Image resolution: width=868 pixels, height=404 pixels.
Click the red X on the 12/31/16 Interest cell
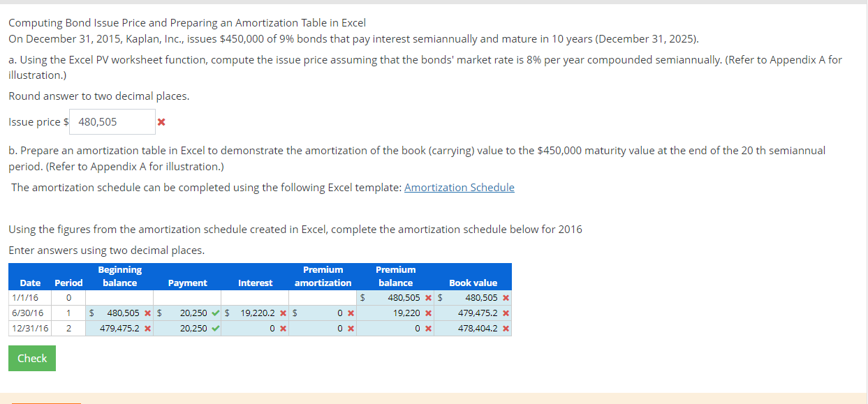coord(283,328)
